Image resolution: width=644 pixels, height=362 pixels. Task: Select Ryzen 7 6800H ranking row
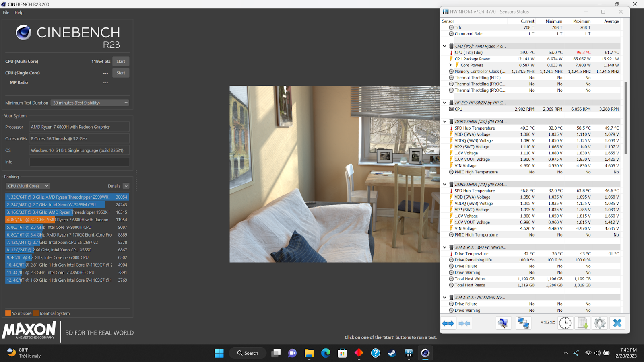(x=67, y=220)
